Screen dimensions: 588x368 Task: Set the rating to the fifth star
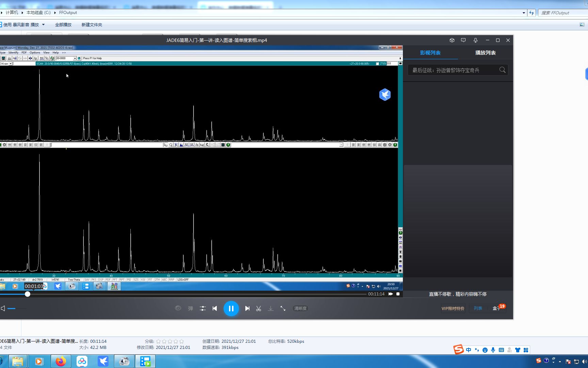(x=181, y=341)
